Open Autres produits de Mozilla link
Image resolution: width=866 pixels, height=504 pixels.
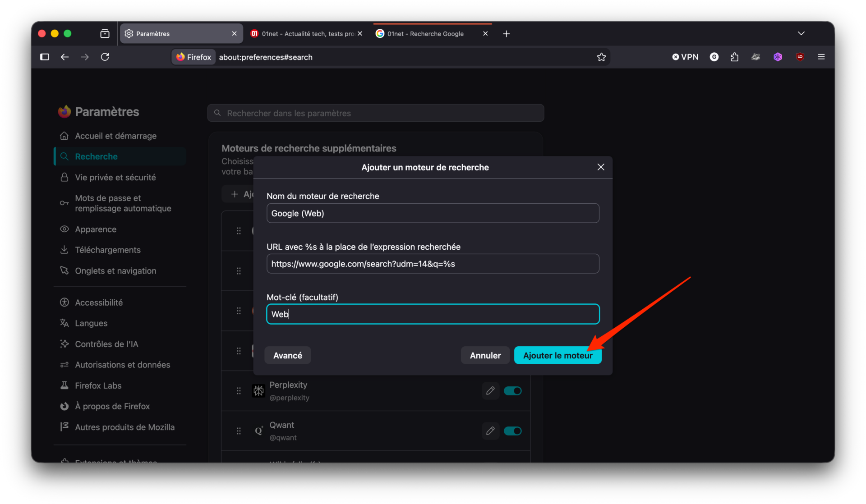pyautogui.click(x=120, y=427)
